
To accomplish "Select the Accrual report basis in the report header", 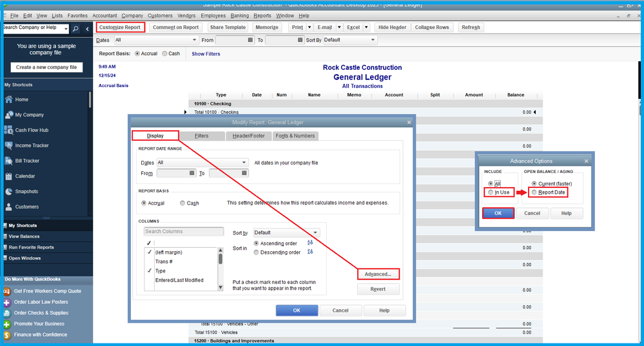I will 137,54.
